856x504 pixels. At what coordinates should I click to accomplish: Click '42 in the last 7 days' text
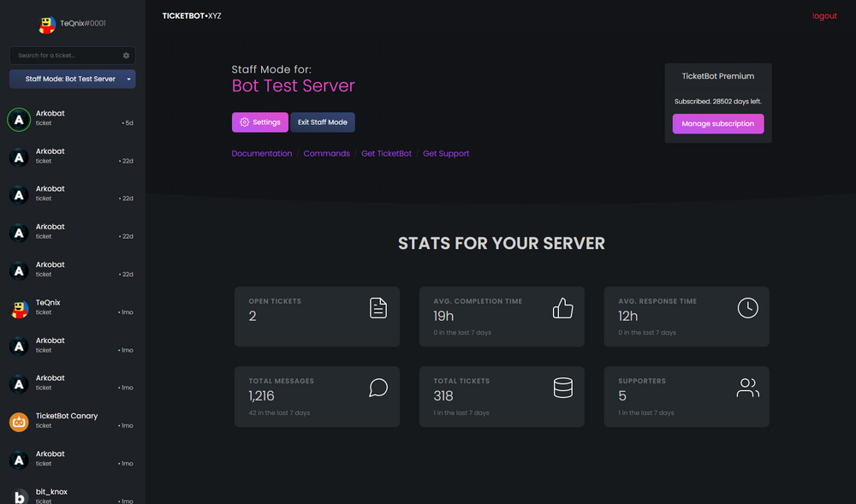[x=279, y=413]
